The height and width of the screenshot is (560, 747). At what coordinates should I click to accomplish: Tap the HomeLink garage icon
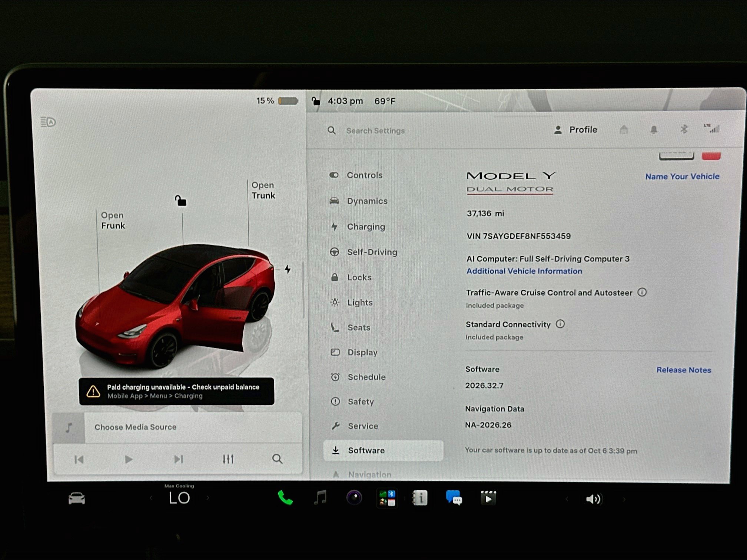pyautogui.click(x=624, y=130)
